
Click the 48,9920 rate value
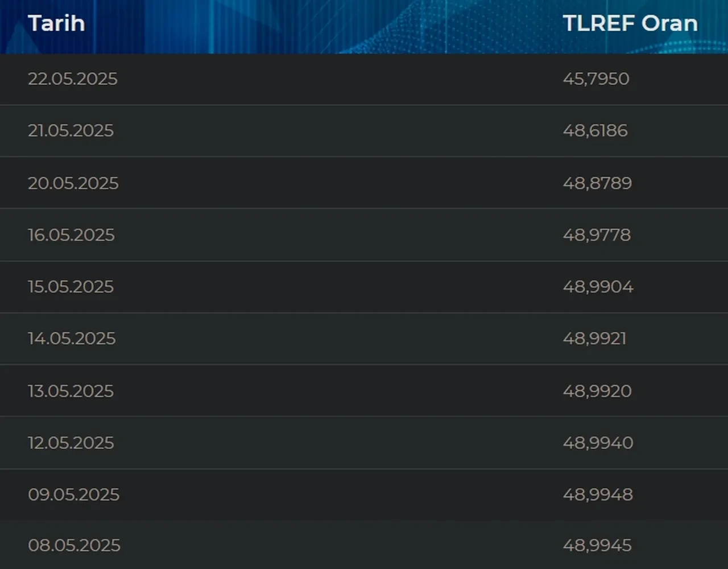click(x=597, y=391)
